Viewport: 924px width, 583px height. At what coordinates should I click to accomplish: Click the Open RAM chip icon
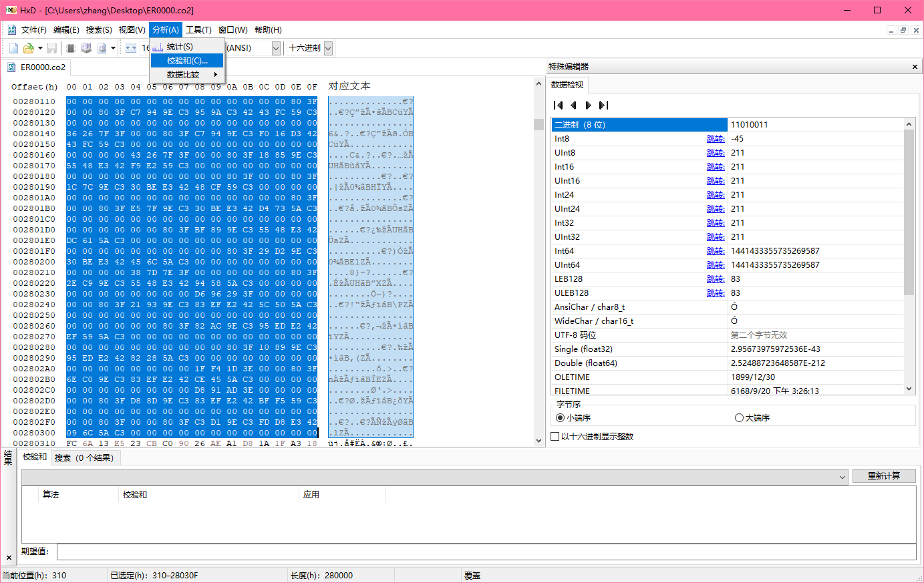coord(71,48)
